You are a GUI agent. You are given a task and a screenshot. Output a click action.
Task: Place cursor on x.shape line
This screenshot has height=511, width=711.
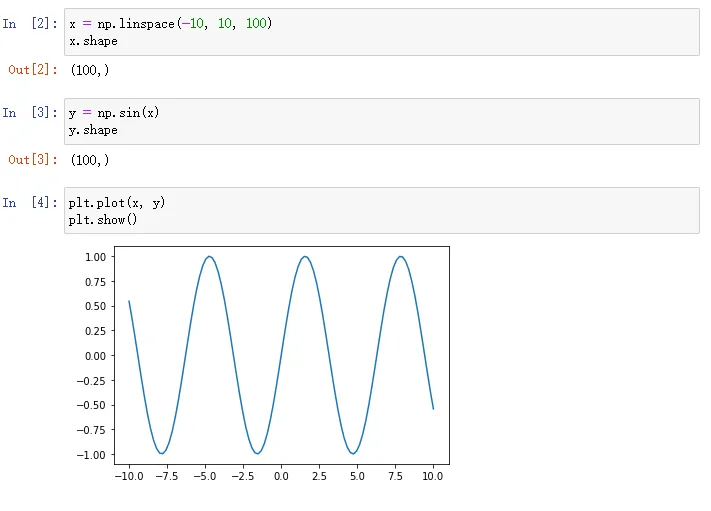[93, 41]
